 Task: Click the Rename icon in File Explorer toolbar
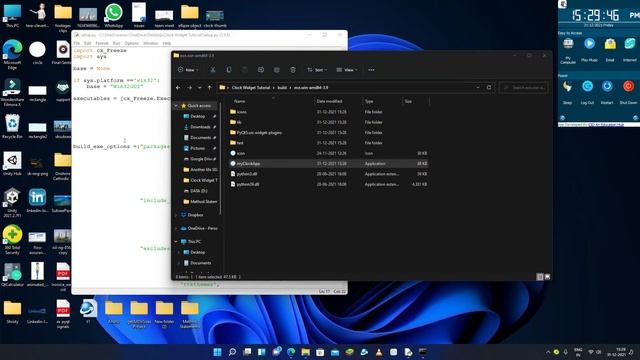pos(261,70)
